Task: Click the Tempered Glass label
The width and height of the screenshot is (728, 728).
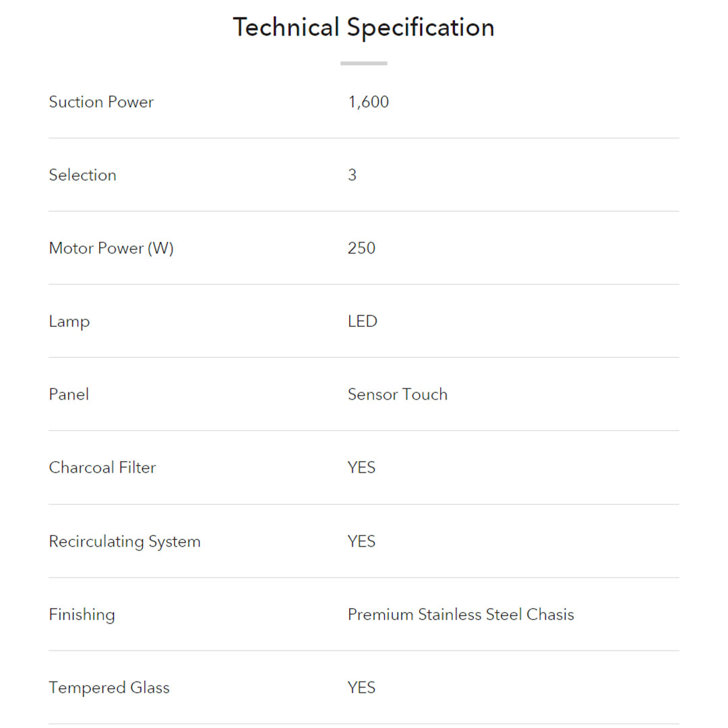Action: [109, 688]
